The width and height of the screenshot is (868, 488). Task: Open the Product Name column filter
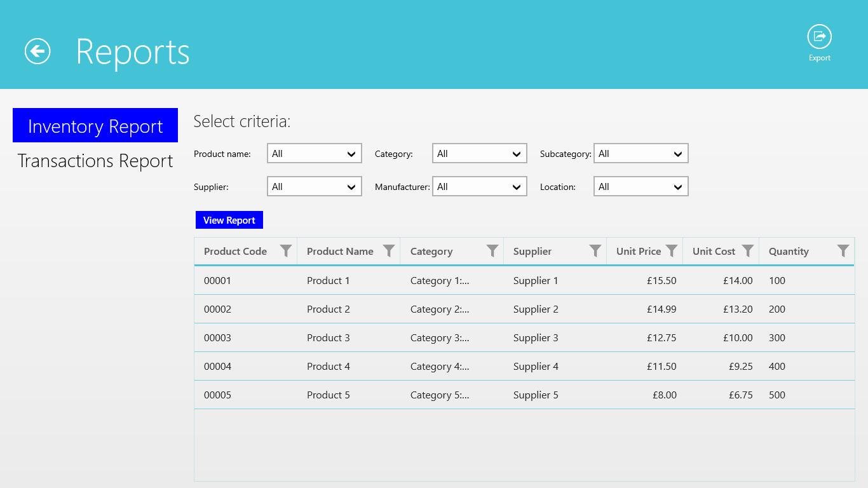coord(389,251)
